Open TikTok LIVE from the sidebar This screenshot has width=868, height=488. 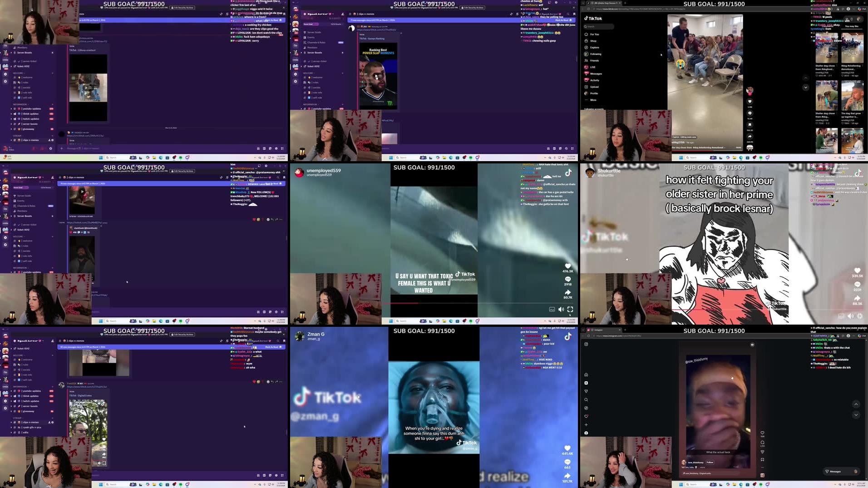click(x=592, y=67)
